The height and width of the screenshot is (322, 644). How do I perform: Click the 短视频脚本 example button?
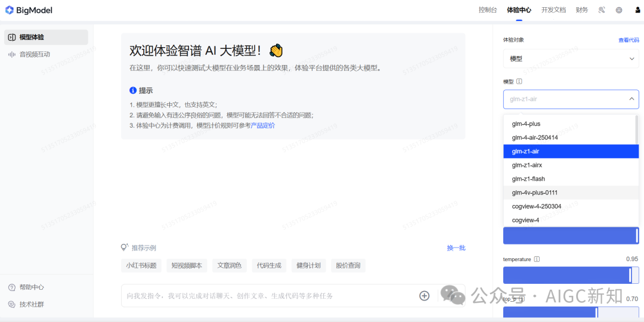(x=187, y=266)
